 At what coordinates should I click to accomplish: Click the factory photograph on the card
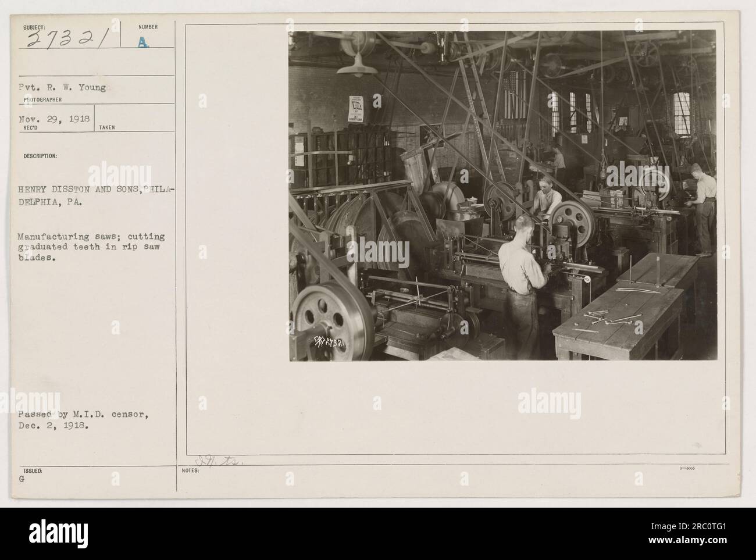pos(502,195)
